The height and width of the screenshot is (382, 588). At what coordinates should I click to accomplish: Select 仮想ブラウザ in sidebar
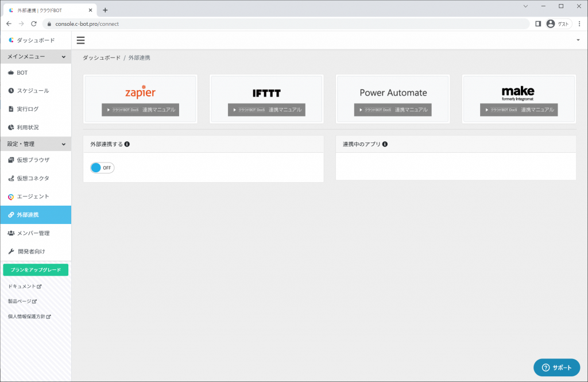click(x=36, y=160)
